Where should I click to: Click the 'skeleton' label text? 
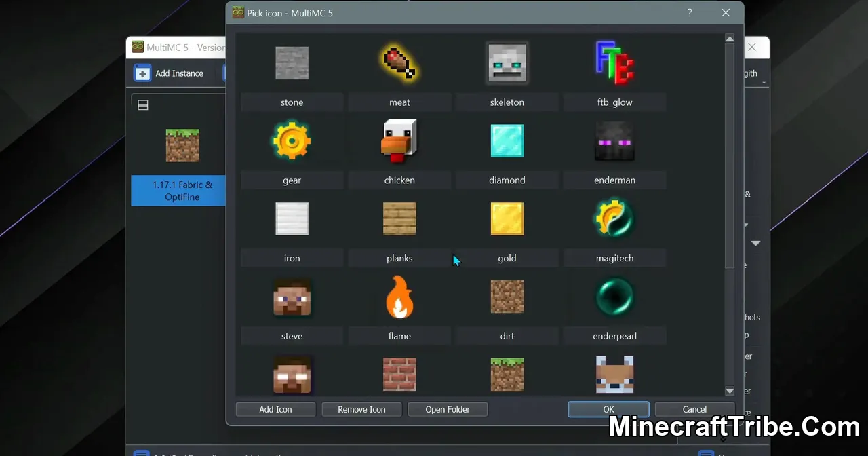pyautogui.click(x=507, y=102)
